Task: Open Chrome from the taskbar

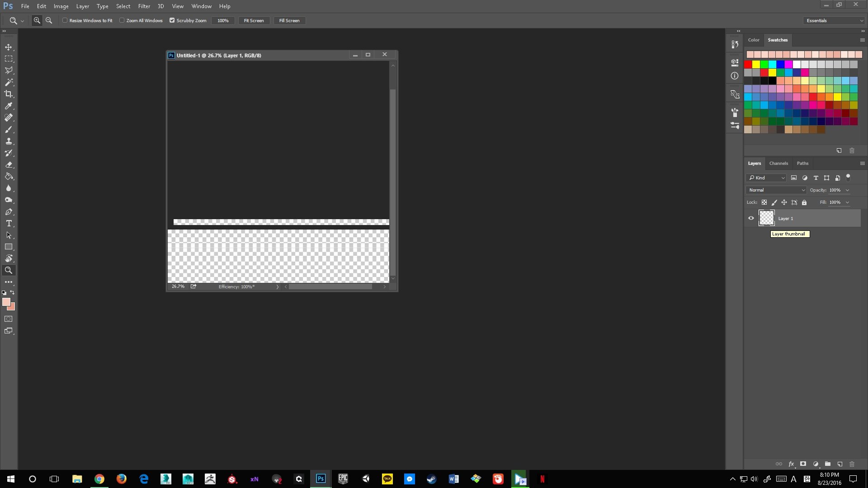Action: coord(99,479)
